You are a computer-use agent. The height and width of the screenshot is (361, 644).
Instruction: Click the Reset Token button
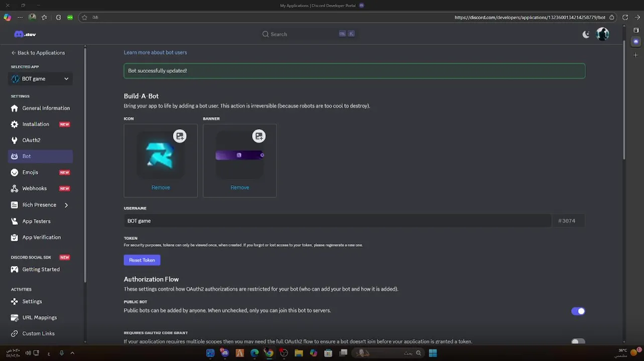(142, 260)
